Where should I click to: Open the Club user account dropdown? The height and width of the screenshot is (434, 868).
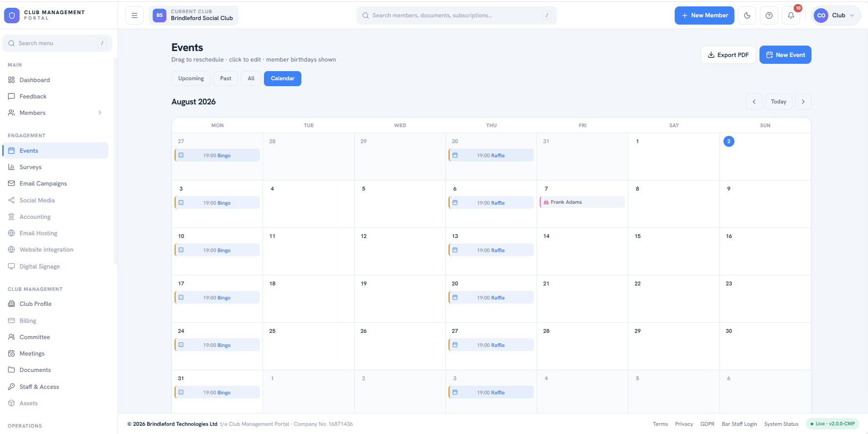836,15
